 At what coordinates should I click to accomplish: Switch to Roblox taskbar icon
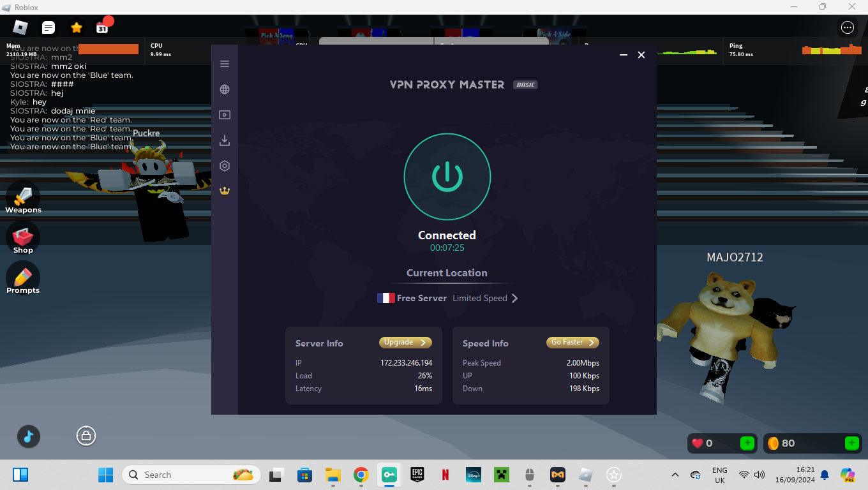[586, 475]
